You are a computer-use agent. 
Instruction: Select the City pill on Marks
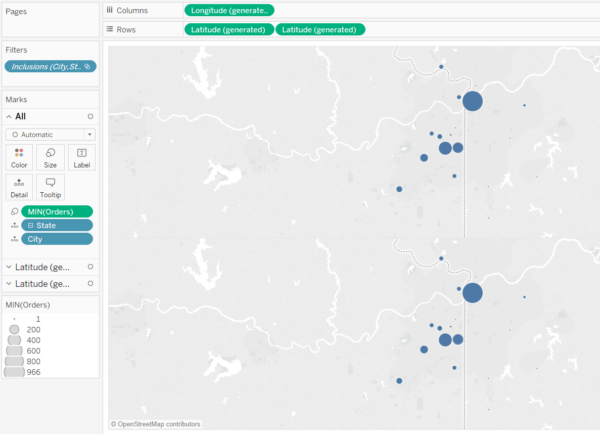point(57,239)
